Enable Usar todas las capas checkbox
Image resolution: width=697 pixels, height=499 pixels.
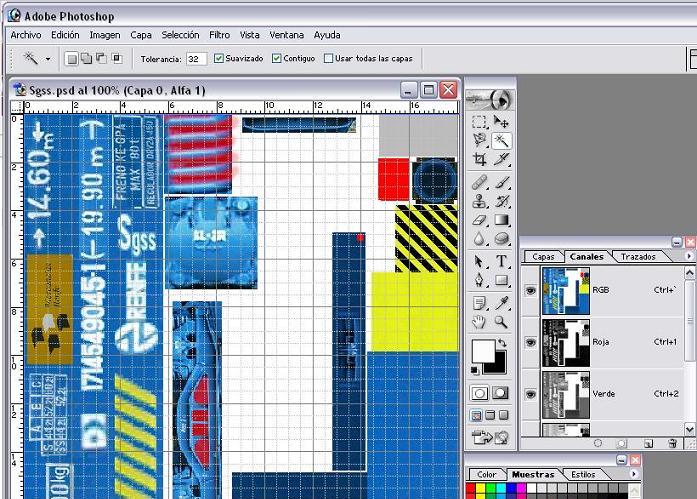tap(328, 59)
